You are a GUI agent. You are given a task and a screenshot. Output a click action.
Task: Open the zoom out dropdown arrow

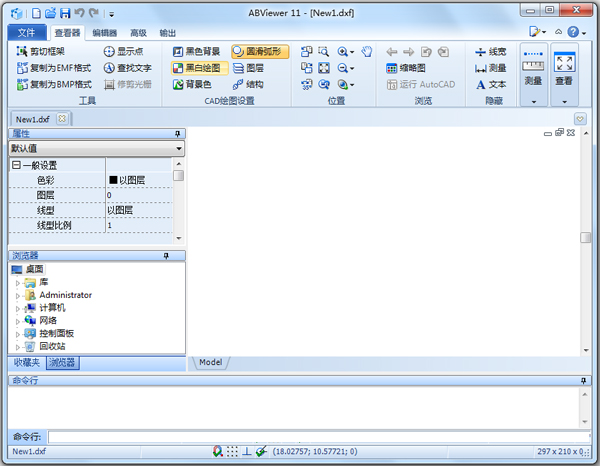pyautogui.click(x=352, y=69)
